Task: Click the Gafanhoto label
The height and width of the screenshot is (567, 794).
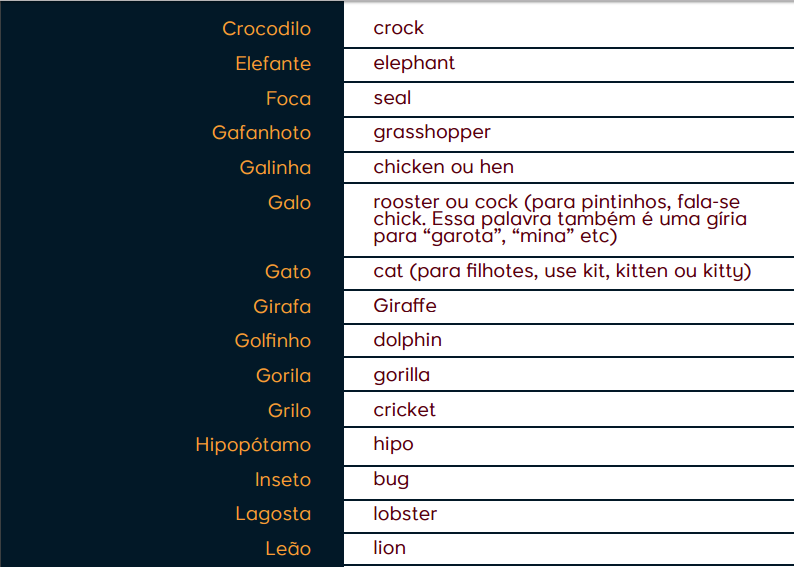Action: (261, 133)
